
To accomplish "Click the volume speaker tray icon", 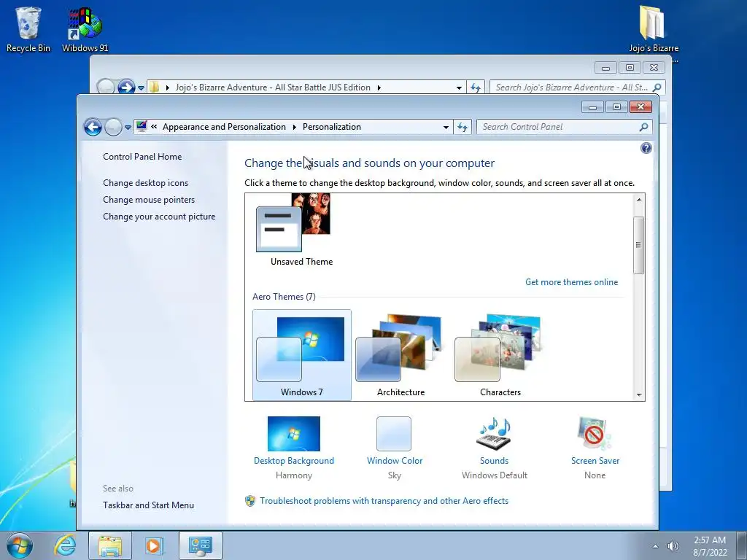I will click(x=673, y=546).
